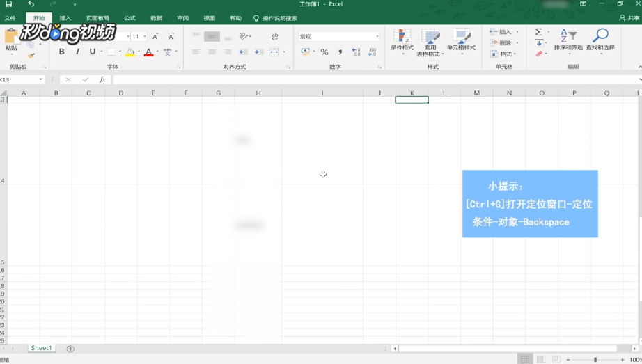Increase decimal places
642x364 pixels.
(357, 52)
